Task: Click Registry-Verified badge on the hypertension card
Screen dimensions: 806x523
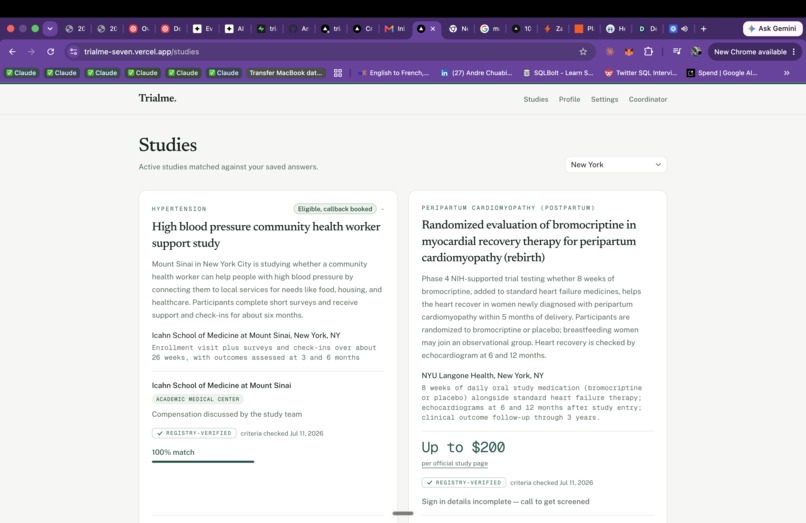Action: point(194,433)
